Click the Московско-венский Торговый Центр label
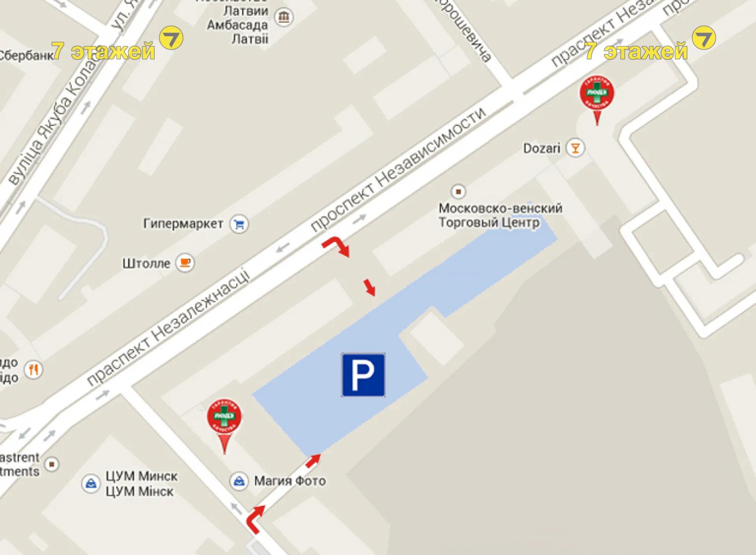Image resolution: width=756 pixels, height=555 pixels. pyautogui.click(x=500, y=215)
